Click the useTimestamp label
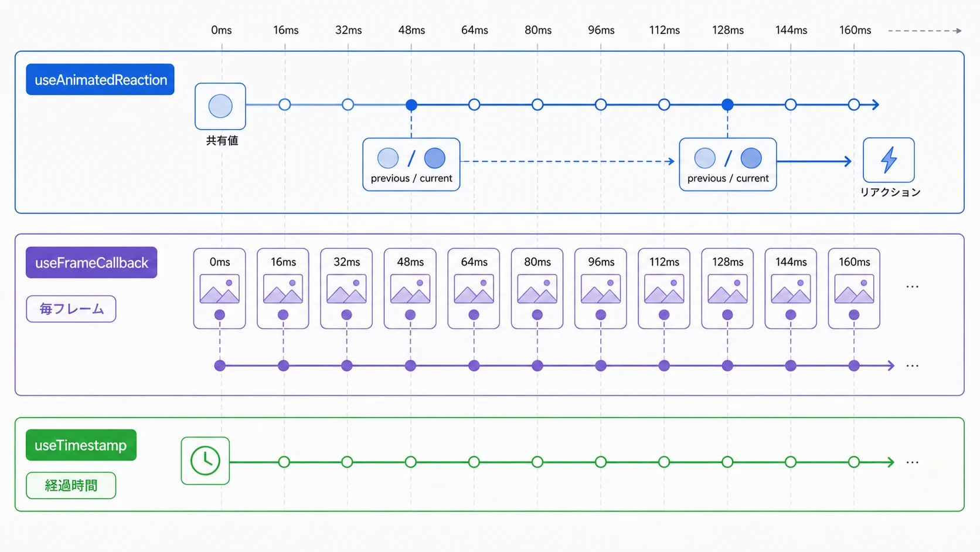This screenshot has width=980, height=552. pyautogui.click(x=81, y=445)
